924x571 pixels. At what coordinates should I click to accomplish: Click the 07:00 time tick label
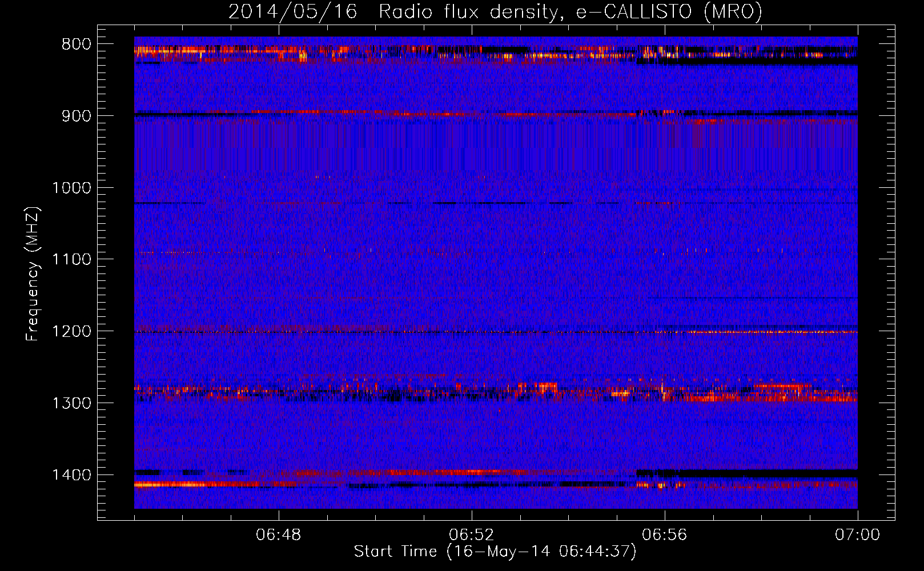858,535
